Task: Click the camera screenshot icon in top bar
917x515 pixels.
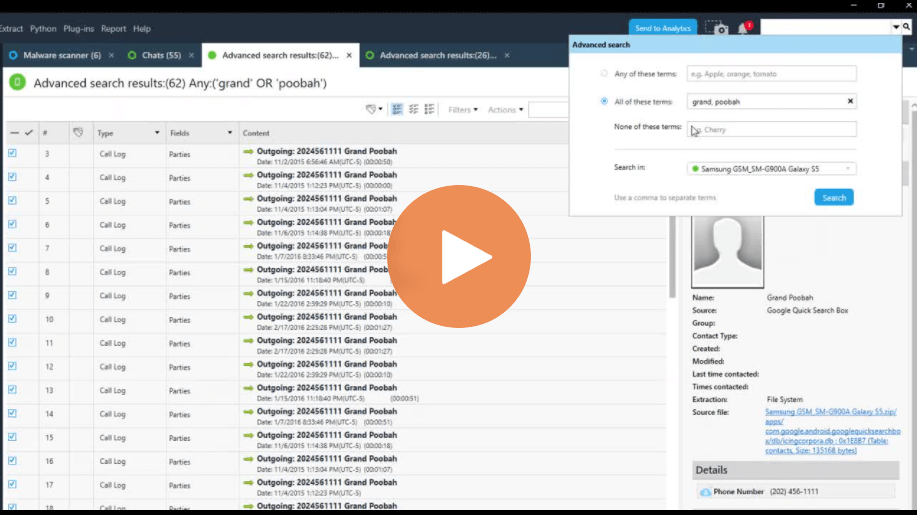Action: (716, 28)
